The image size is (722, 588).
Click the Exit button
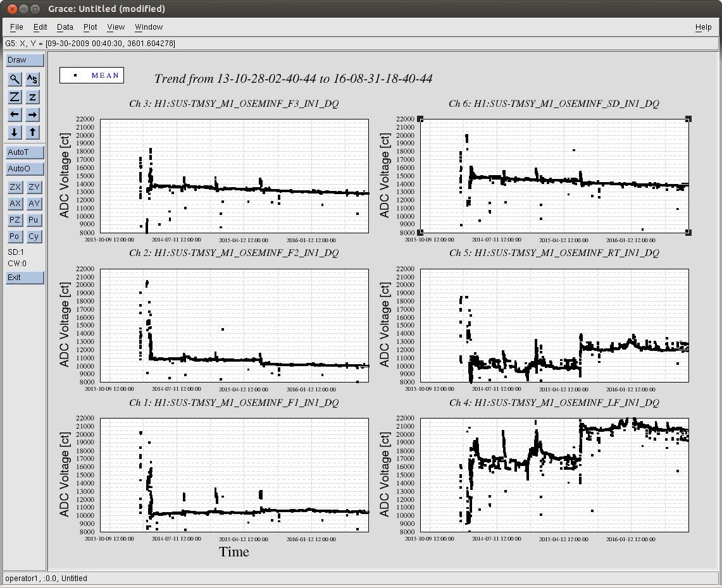25,278
